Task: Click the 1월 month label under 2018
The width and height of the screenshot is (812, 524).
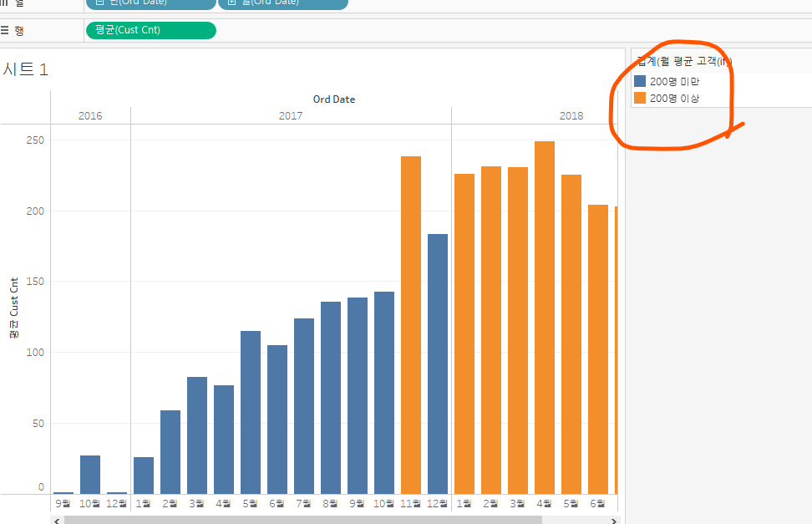Action: (x=464, y=503)
